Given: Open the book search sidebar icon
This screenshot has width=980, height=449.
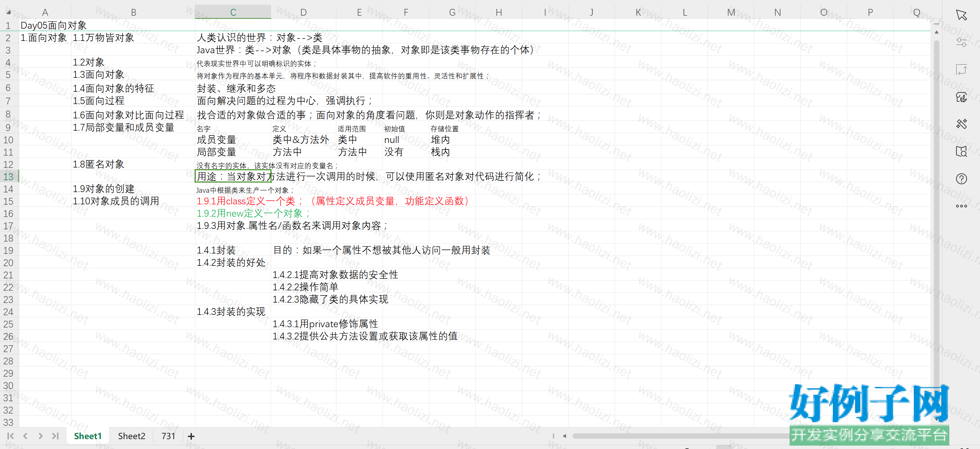Looking at the screenshot, I should pyautogui.click(x=961, y=151).
